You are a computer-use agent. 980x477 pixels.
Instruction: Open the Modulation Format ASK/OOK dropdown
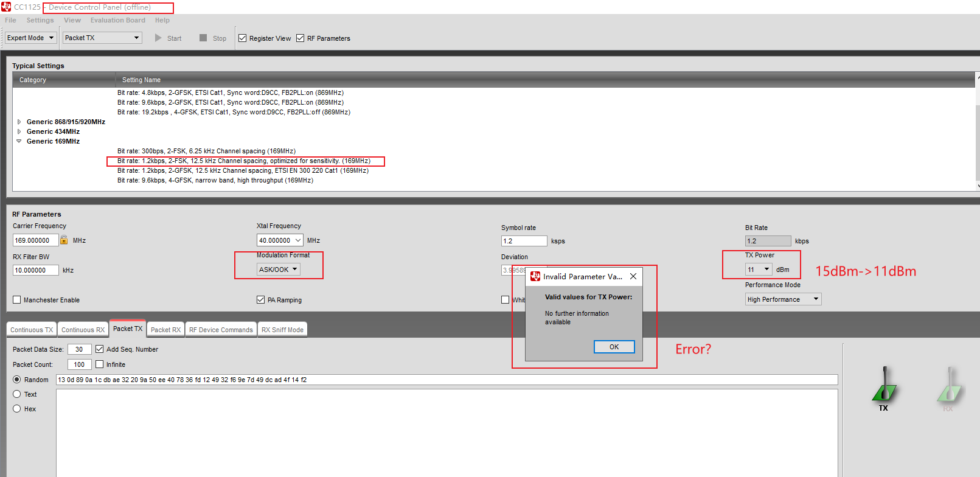(x=279, y=269)
